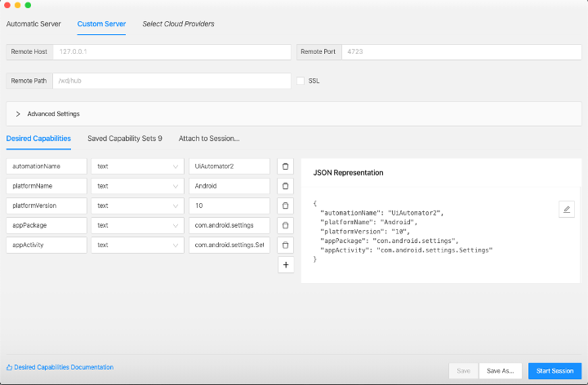The width and height of the screenshot is (588, 385).
Task: Delete the platformName capability row
Action: tap(285, 186)
